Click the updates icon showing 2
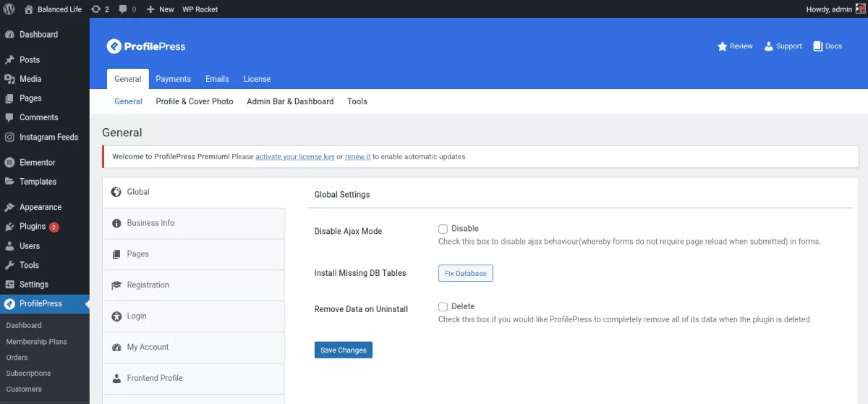The height and width of the screenshot is (404, 868). click(x=101, y=9)
